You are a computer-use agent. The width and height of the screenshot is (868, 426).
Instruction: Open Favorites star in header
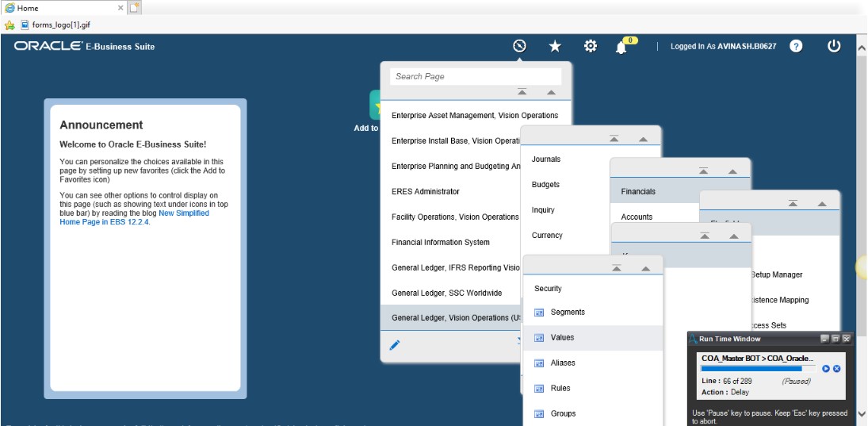(555, 46)
